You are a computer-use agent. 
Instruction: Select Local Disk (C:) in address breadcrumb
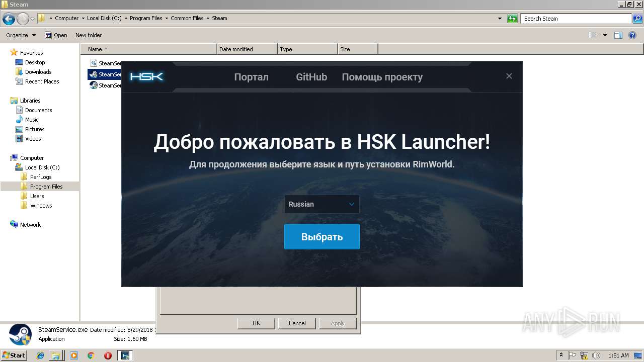(104, 18)
